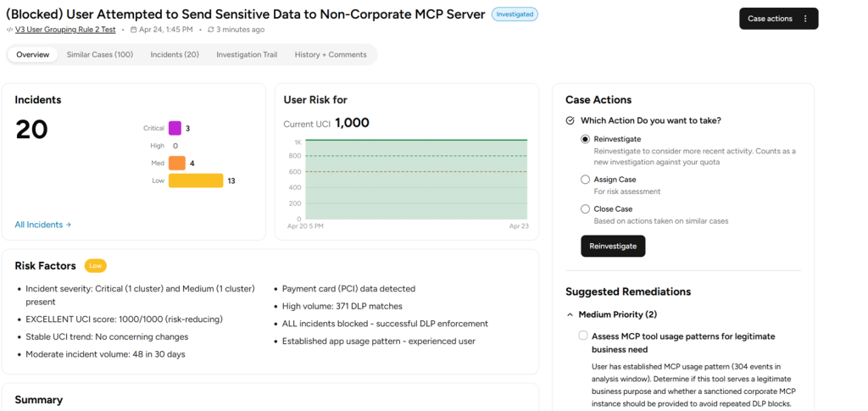Select the Reinvestigate radio option
The image size is (868, 411).
pyautogui.click(x=585, y=139)
